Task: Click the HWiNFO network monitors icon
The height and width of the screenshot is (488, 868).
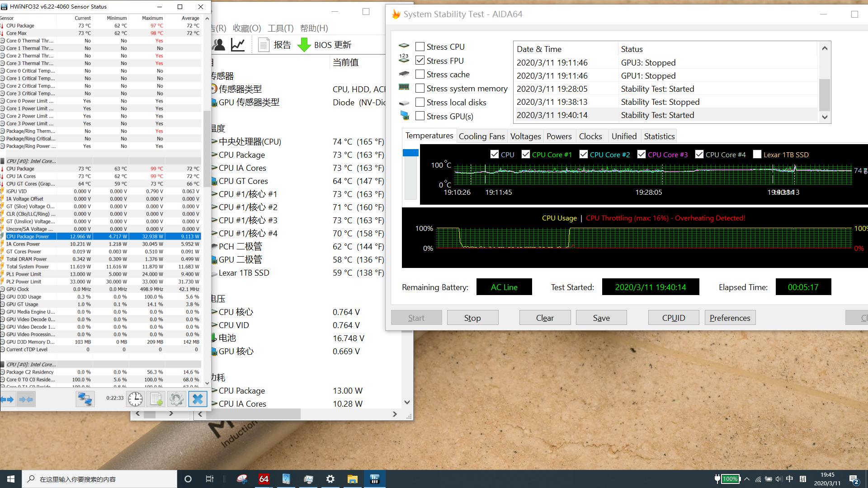Action: coord(85,399)
